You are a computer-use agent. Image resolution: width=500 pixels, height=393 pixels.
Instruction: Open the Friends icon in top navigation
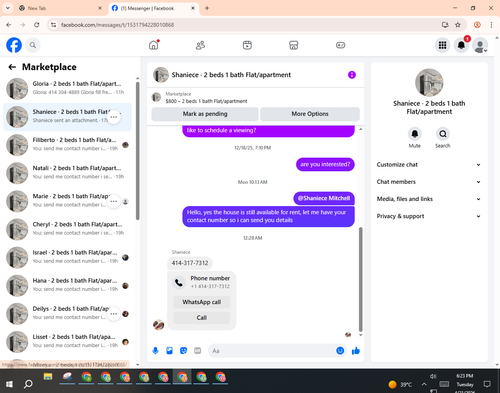(200, 45)
